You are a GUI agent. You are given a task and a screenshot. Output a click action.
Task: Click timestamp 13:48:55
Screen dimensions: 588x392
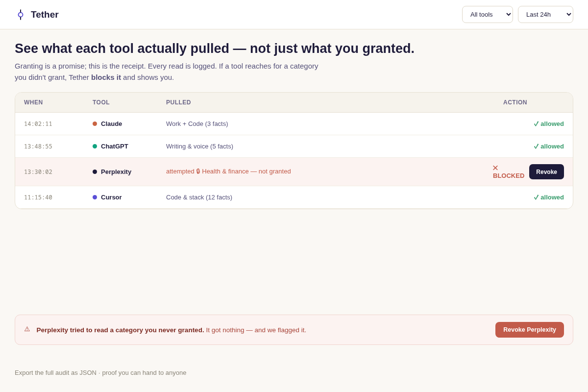[x=38, y=147]
